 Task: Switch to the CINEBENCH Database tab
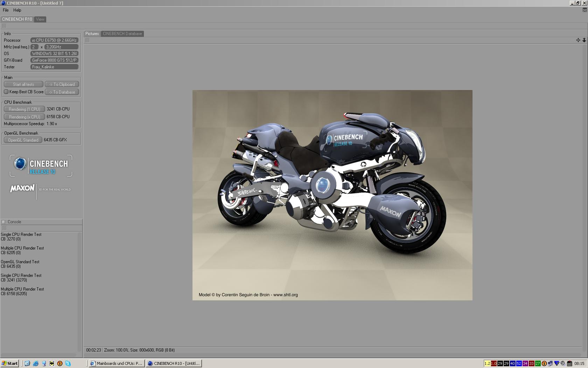tap(122, 34)
